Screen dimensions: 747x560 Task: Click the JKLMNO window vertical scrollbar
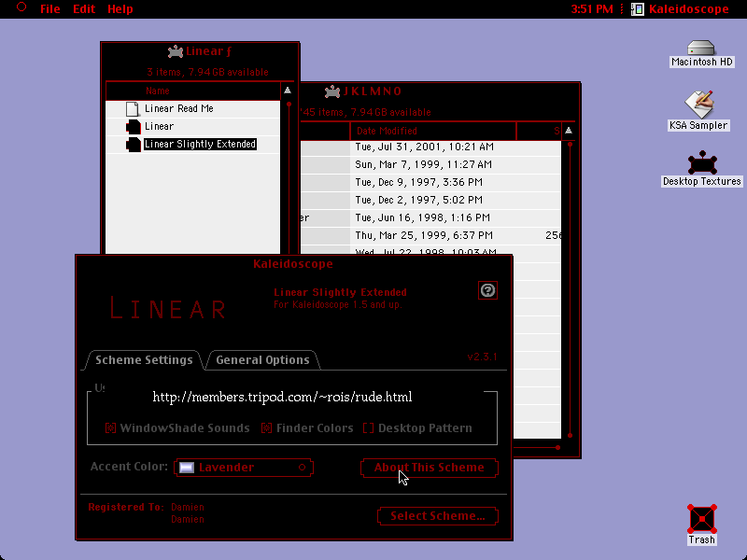pos(570,289)
